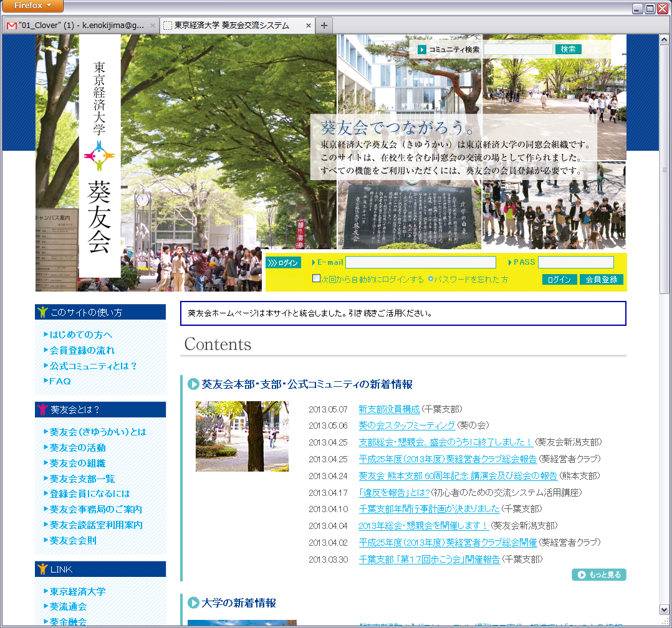Open the 新支部役員構成 news link
This screenshot has width=672, height=628.
click(x=389, y=409)
